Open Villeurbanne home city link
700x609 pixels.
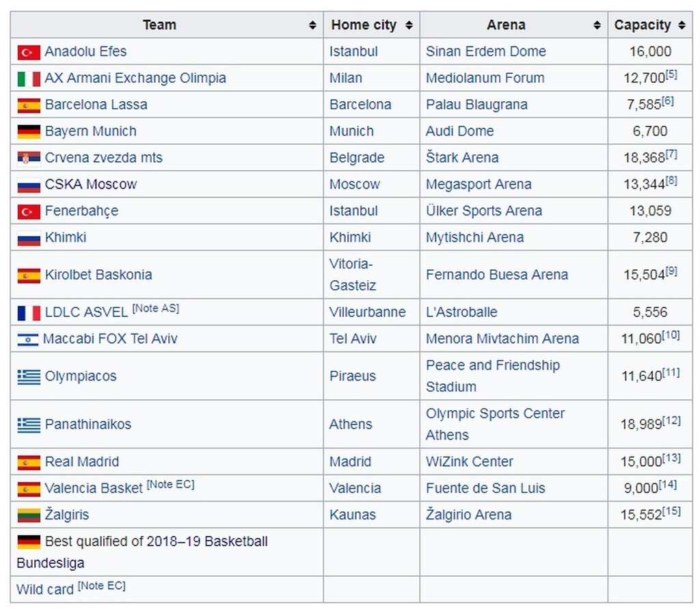367,312
